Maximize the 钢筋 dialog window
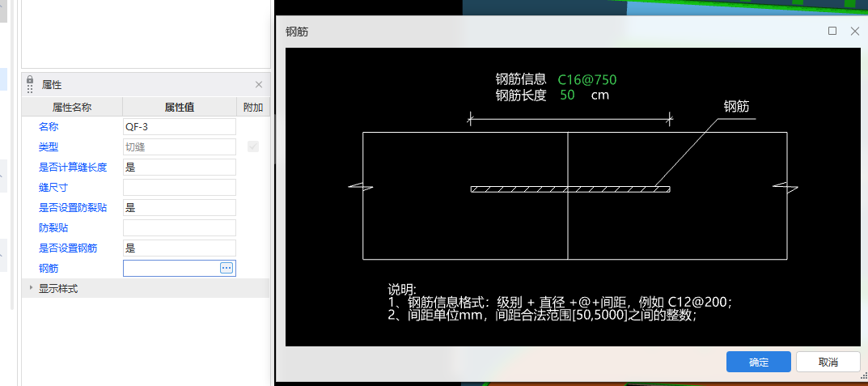This screenshot has height=386, width=868. pyautogui.click(x=832, y=31)
